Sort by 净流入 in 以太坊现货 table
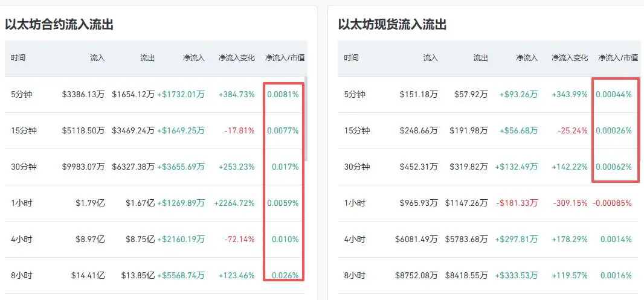This screenshot has width=644, height=300. 527,58
